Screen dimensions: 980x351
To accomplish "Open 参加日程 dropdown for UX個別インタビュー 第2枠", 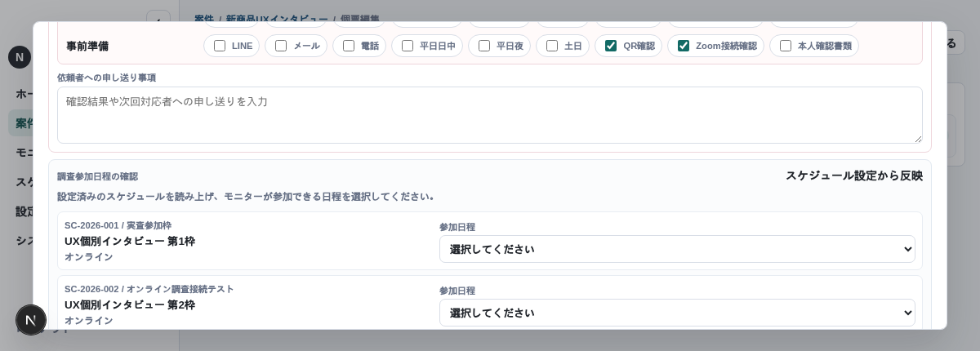I will 677,313.
